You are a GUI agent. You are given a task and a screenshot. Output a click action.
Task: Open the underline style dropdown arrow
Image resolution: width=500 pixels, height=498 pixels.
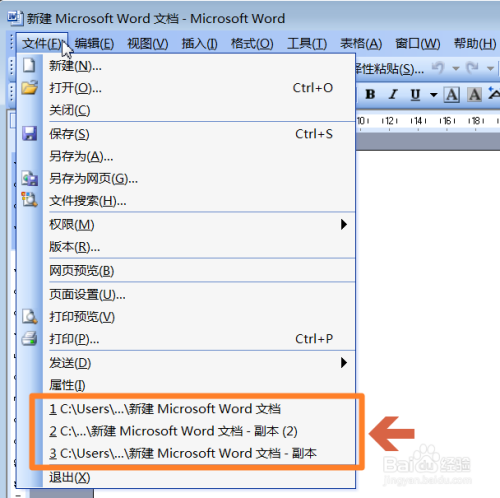[x=433, y=95]
